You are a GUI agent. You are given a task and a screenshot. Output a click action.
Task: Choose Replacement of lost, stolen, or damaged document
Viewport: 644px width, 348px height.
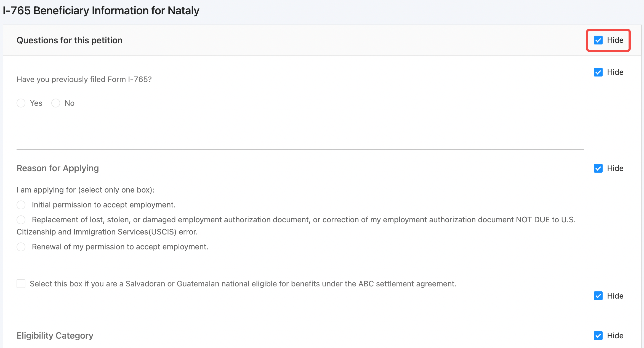tap(21, 220)
